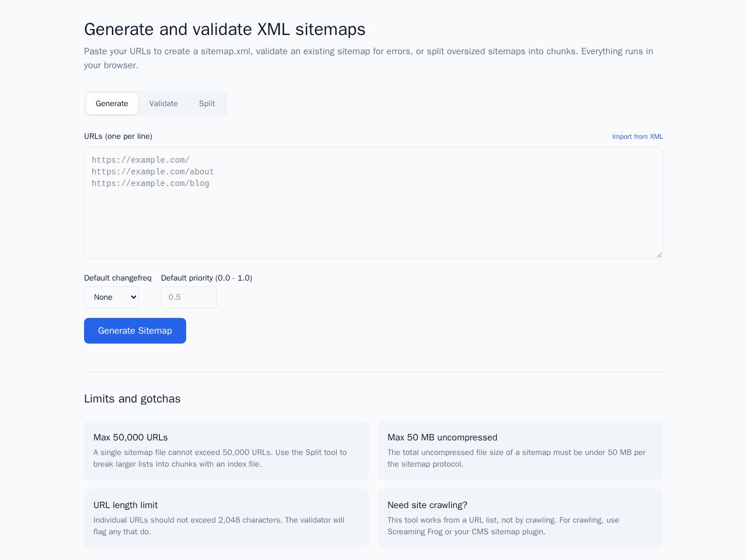Click the 'Default priority (0.0 - 1.0)' label
The height and width of the screenshot is (560, 747).
pyautogui.click(x=207, y=278)
